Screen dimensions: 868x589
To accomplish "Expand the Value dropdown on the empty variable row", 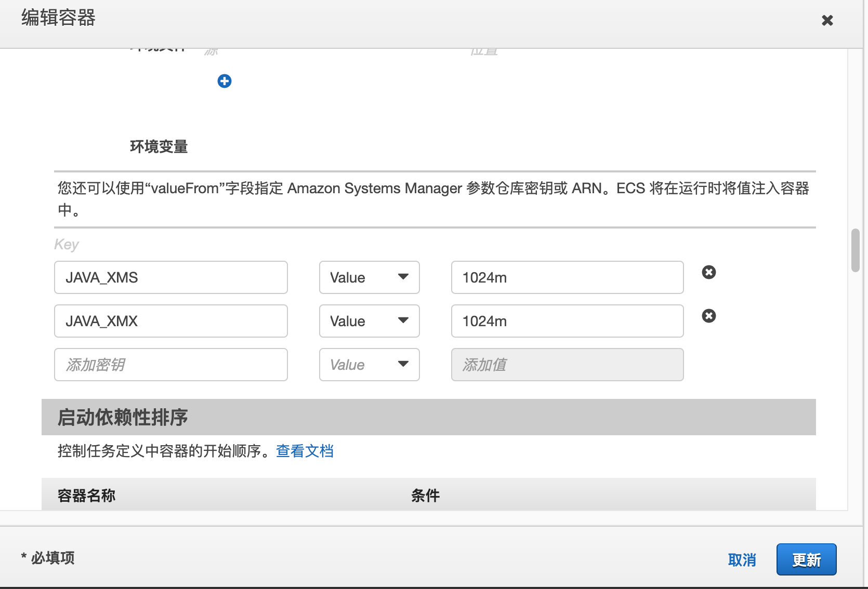I will 369,365.
